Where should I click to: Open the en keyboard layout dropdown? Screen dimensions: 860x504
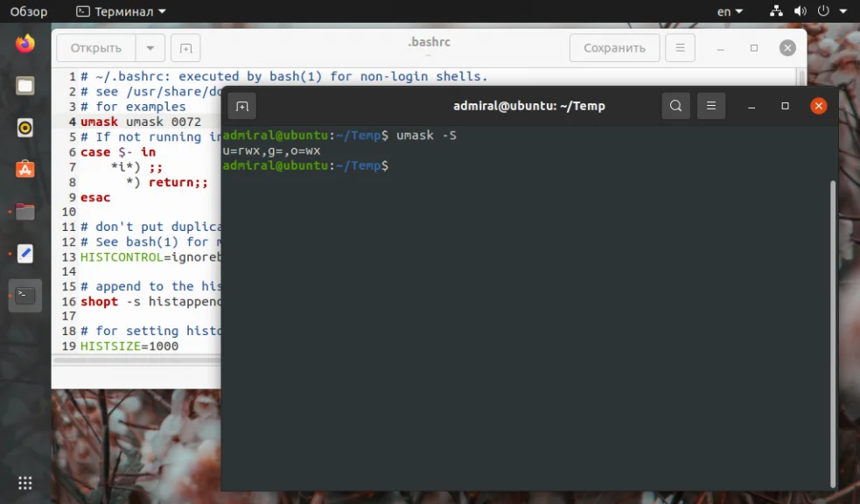(730, 11)
